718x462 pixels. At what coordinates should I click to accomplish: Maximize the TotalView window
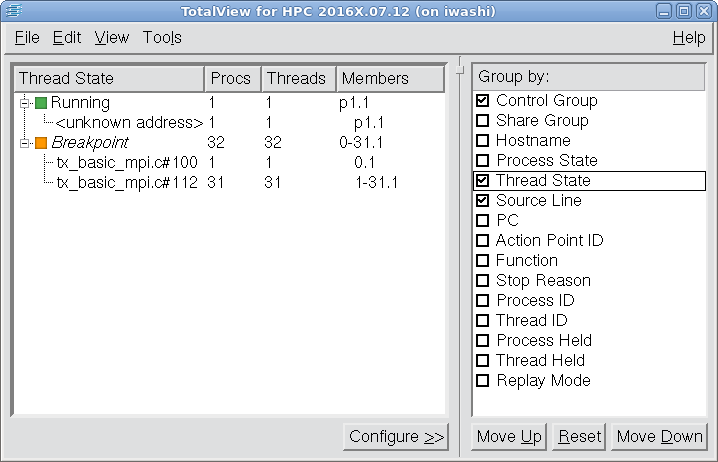(x=684, y=11)
